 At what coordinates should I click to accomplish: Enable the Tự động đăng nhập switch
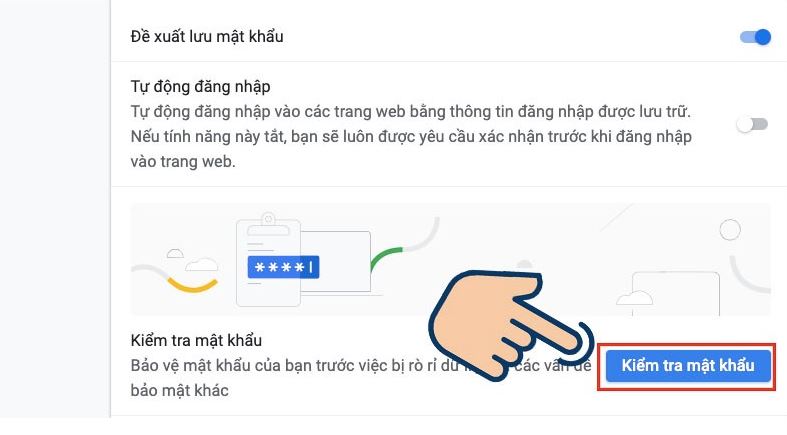click(x=752, y=124)
